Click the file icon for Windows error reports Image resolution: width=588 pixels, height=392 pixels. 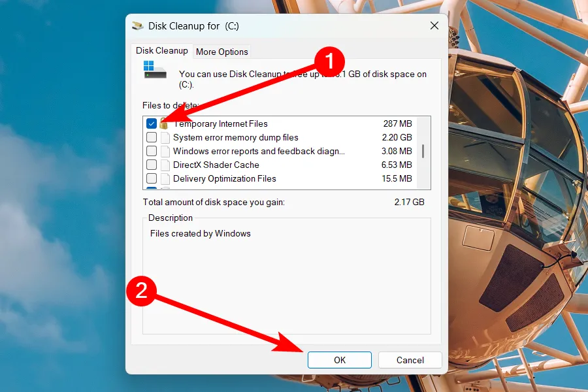click(x=165, y=152)
